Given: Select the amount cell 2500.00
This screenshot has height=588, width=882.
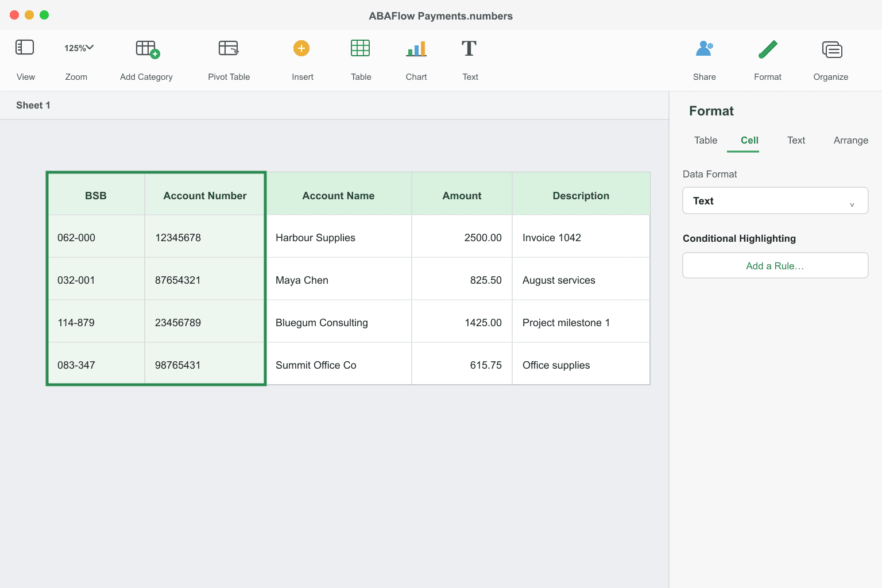Looking at the screenshot, I should click(x=462, y=237).
